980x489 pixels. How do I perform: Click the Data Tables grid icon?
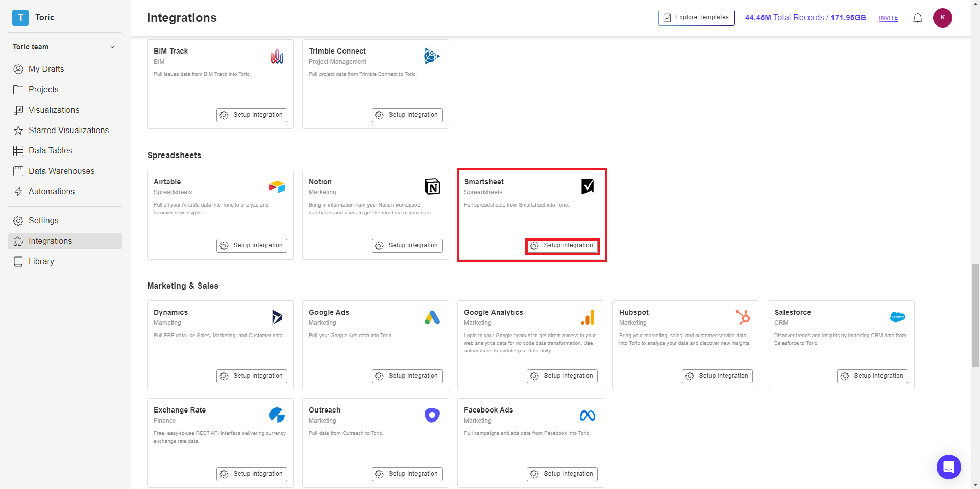18,151
